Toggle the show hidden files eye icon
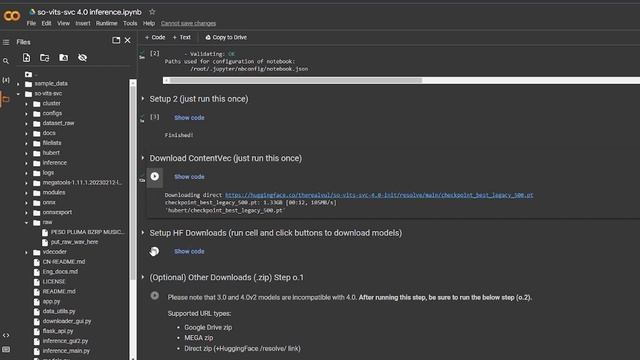Image resolution: width=640 pixels, height=360 pixels. coord(82,58)
